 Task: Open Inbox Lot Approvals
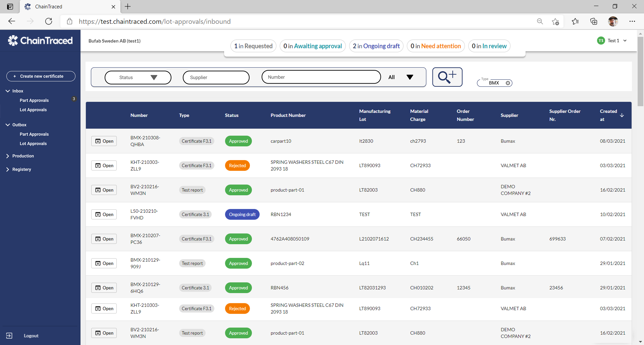(x=33, y=110)
